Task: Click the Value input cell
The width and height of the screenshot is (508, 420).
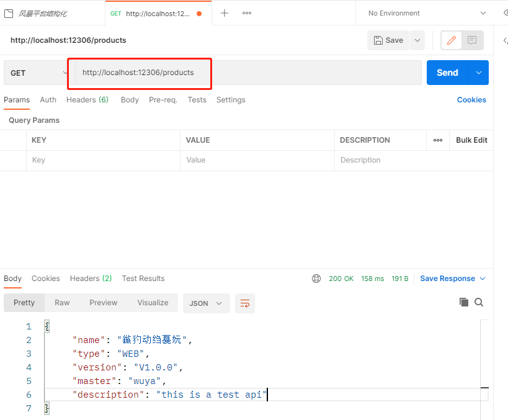Action: [257, 160]
